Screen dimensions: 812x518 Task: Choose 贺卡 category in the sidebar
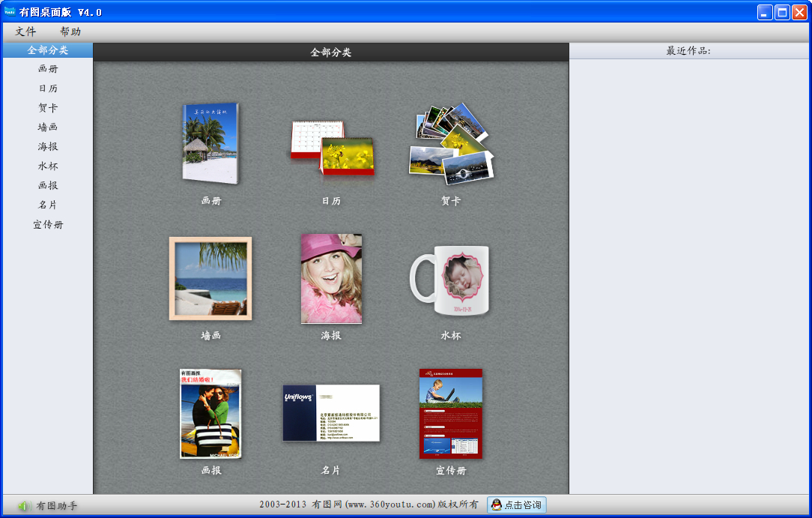pos(48,108)
